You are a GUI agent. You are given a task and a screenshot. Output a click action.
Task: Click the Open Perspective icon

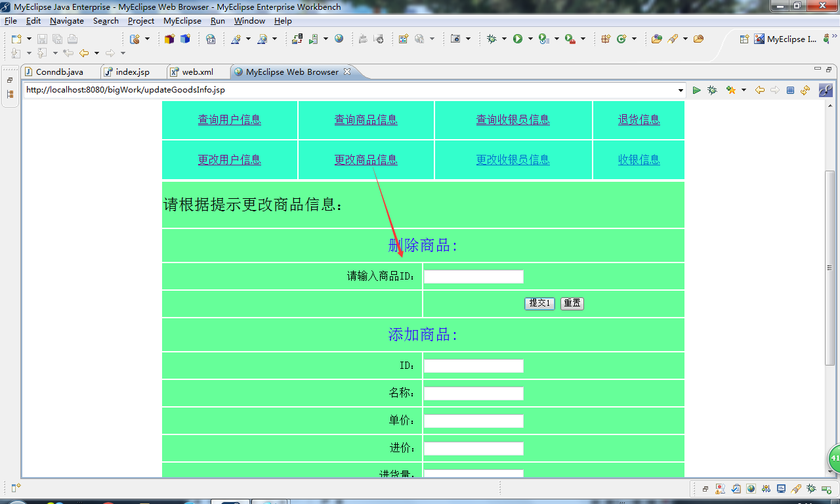[x=744, y=39]
